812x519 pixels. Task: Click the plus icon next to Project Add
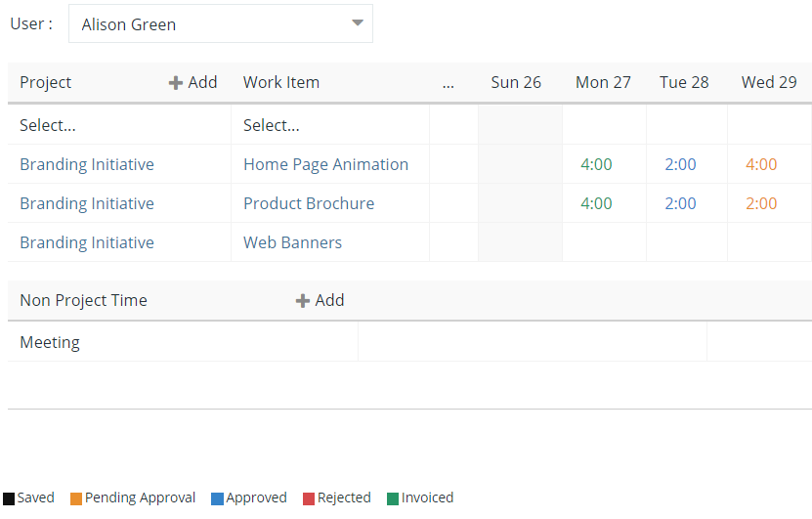(x=176, y=83)
